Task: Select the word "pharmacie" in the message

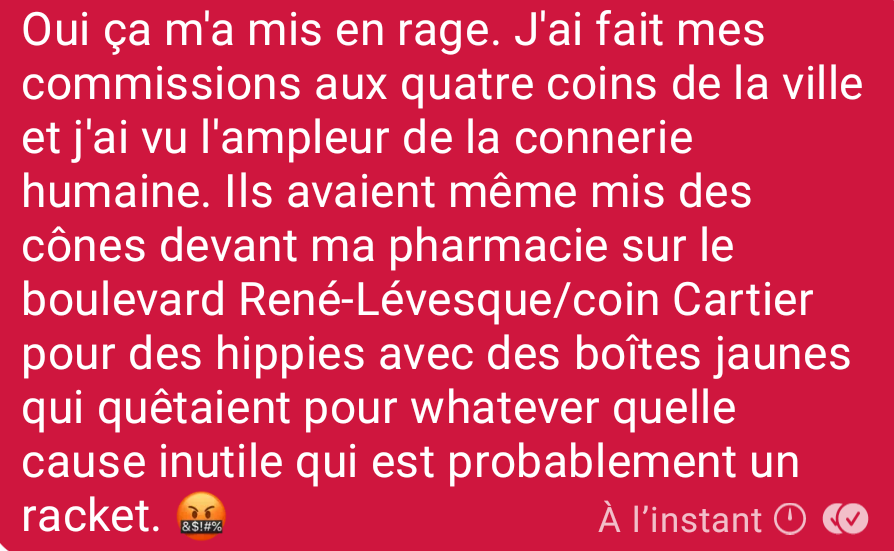Action: (x=498, y=248)
